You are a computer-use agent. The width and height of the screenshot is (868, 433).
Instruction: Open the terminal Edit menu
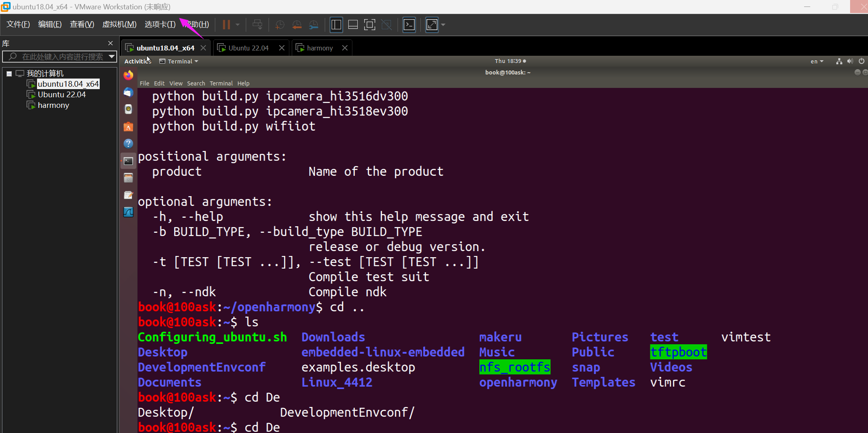tap(159, 83)
